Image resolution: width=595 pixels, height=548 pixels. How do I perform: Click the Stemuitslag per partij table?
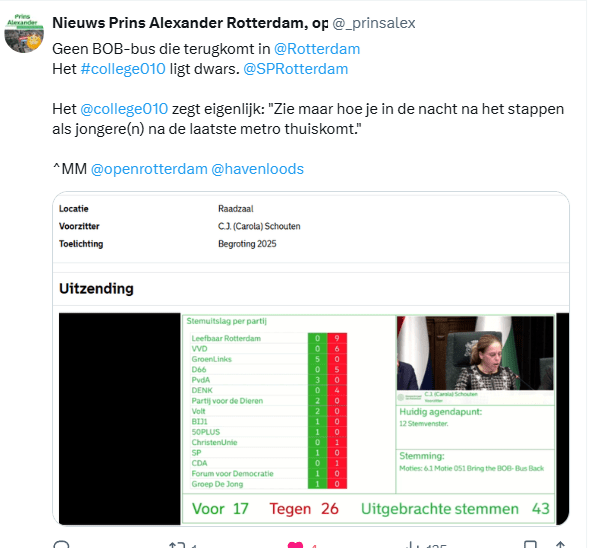click(x=269, y=411)
